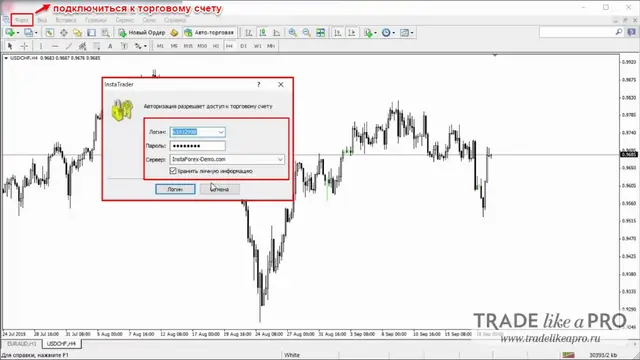Switch chart to Candlesticks icon
Viewport: 640px width, 360px height.
tap(263, 33)
